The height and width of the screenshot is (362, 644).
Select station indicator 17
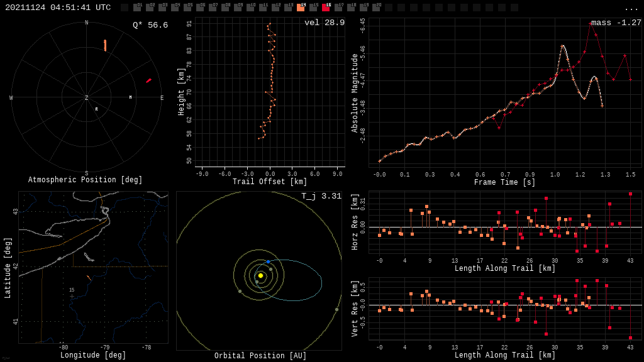coord(338,7)
